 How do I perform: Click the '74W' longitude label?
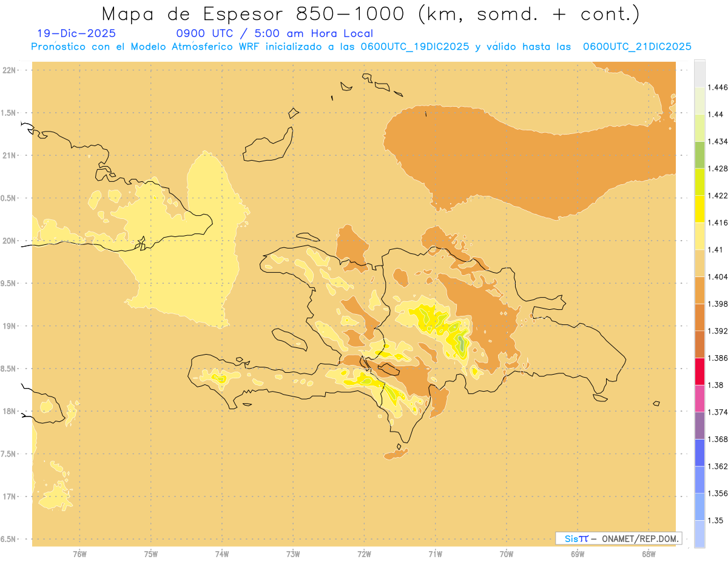[x=222, y=554]
